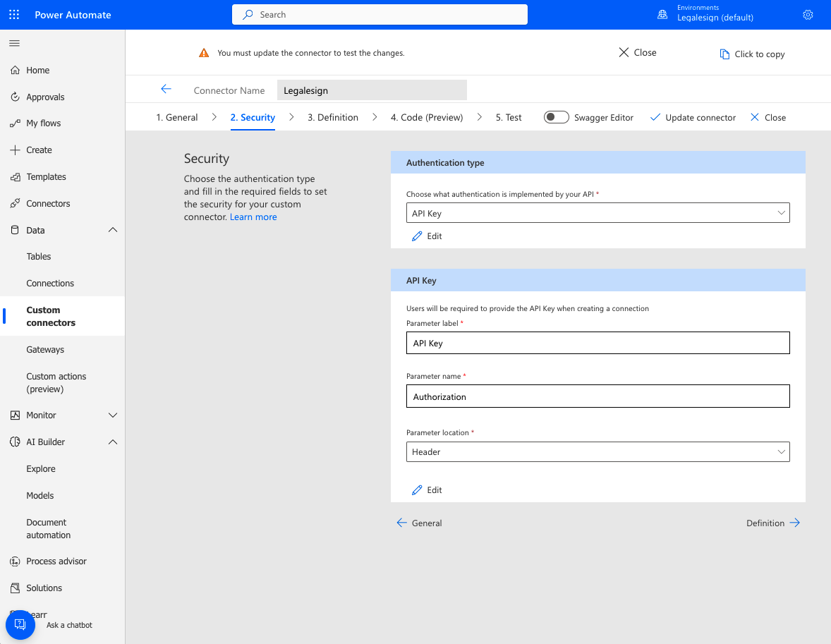
Task: Open the app launcher waffle icon
Action: coord(14,15)
